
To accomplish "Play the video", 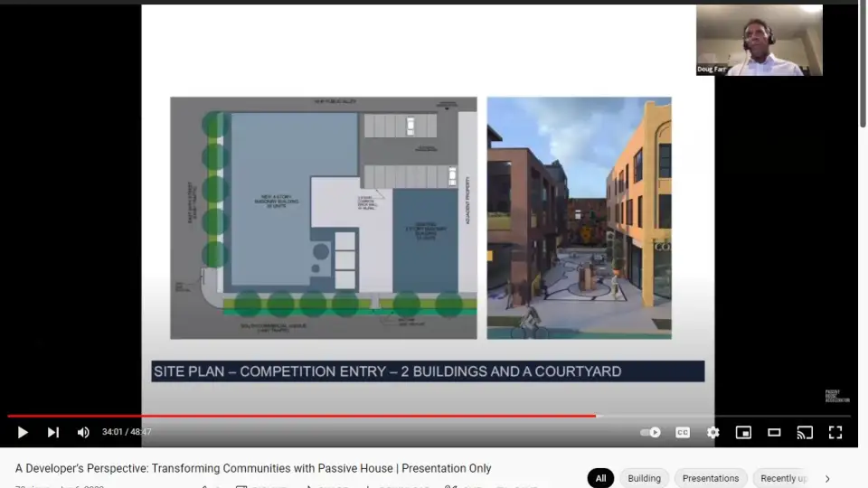I will pyautogui.click(x=23, y=432).
